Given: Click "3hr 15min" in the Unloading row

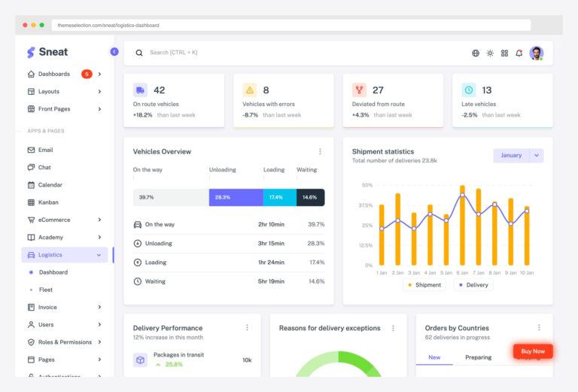Looking at the screenshot, I should coord(271,244).
